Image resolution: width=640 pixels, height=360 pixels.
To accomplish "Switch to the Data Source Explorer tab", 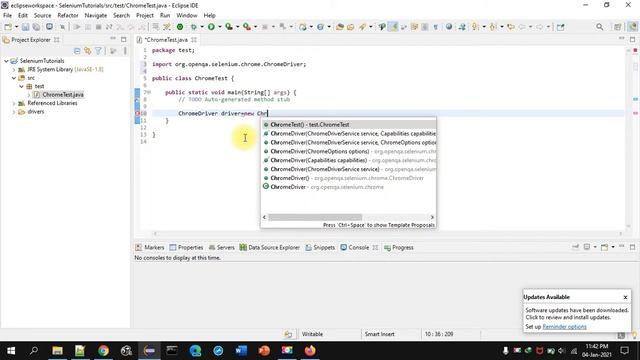I will [270, 247].
